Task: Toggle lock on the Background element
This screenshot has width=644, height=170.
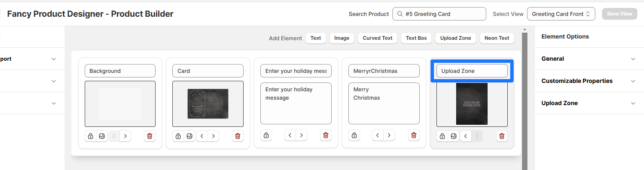Action: [x=90, y=136]
